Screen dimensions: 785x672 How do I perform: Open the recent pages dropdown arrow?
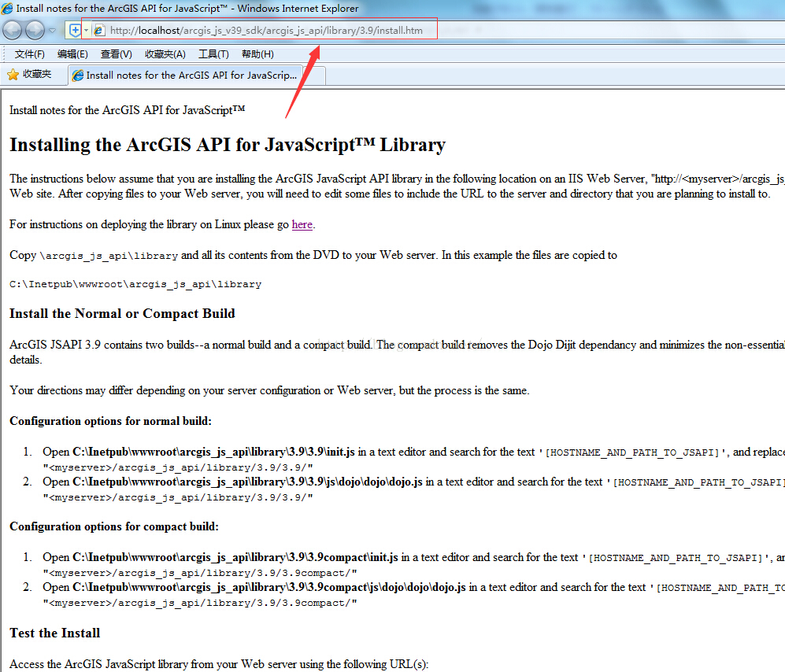click(52, 31)
